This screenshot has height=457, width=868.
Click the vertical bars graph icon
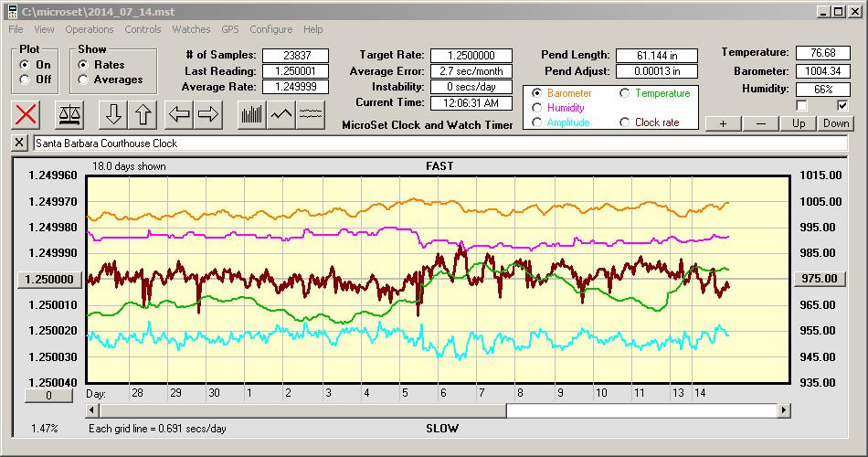click(252, 114)
